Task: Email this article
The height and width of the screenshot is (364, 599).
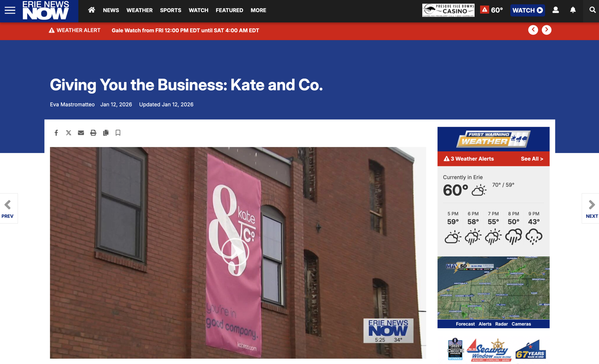Action: [x=81, y=133]
